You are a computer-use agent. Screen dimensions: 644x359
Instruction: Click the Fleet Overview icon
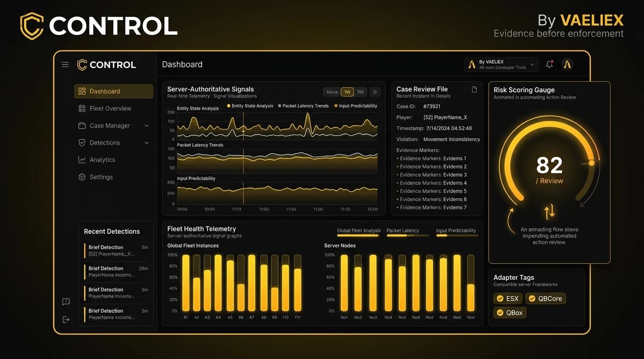(82, 108)
